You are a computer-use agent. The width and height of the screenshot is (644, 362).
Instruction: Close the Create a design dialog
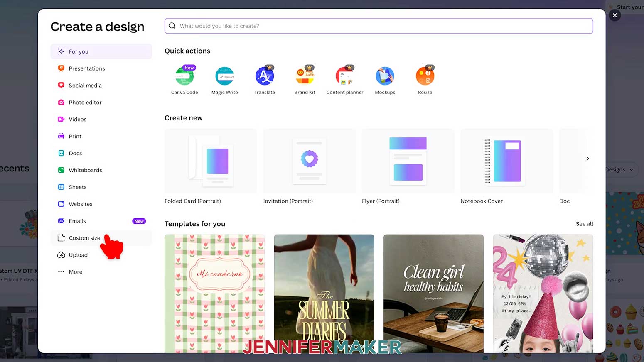(x=615, y=15)
